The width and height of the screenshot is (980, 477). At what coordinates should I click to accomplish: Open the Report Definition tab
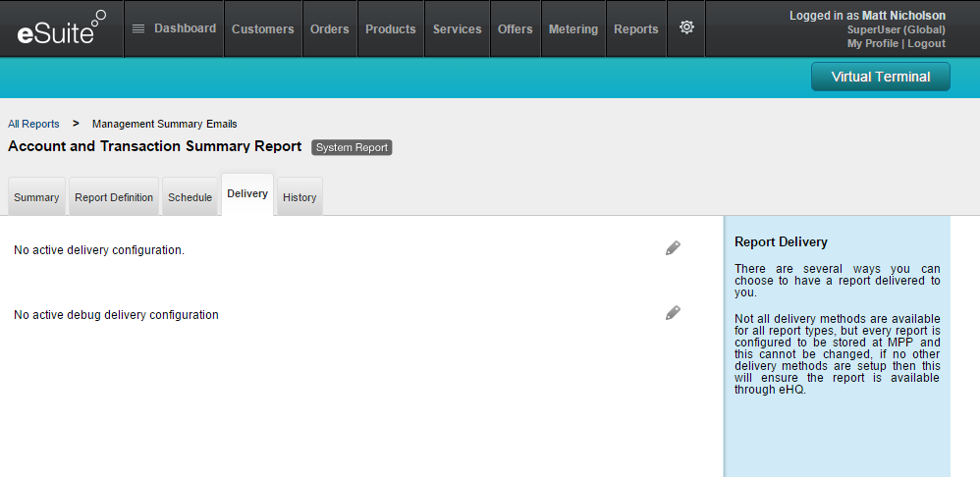114,197
